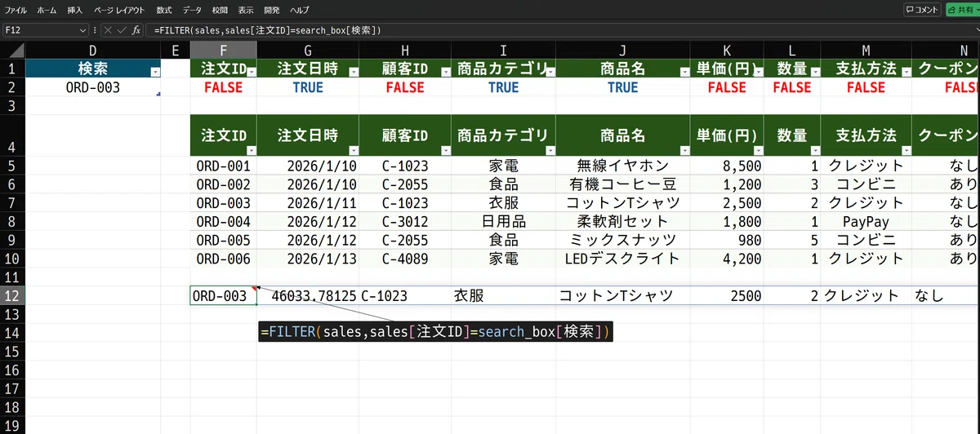Open row 4 単価(円) filter dropdown

coord(758,150)
